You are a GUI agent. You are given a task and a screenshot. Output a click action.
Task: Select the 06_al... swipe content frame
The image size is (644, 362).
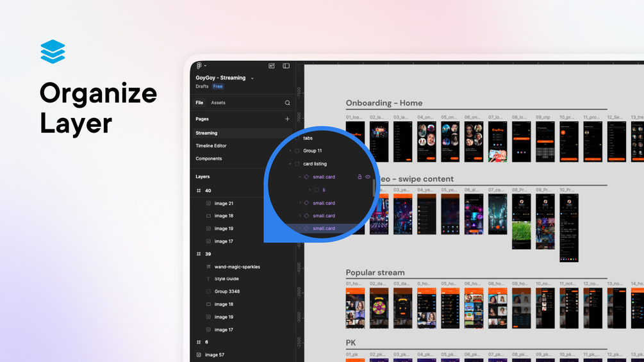point(474,214)
